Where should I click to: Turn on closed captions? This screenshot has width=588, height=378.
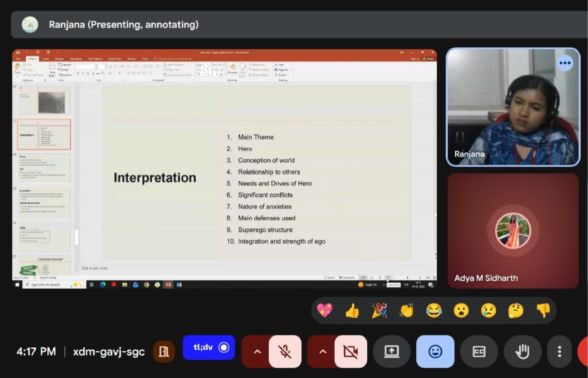479,351
